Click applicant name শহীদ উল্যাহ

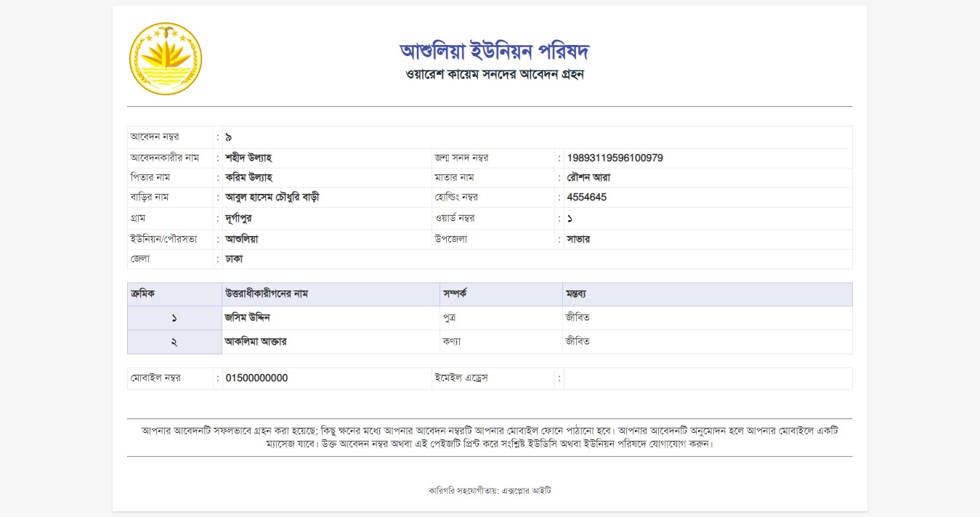[248, 158]
